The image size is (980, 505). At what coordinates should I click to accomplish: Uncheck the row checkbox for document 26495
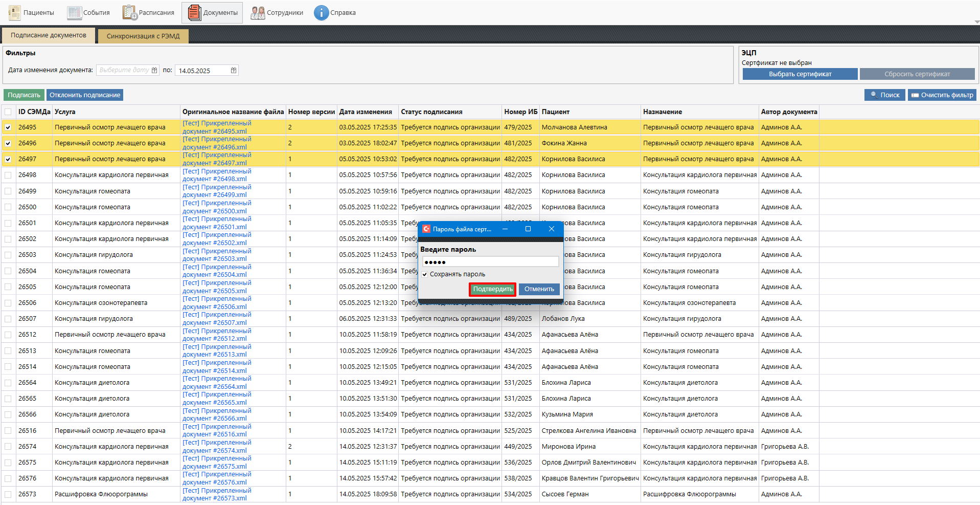(8, 127)
